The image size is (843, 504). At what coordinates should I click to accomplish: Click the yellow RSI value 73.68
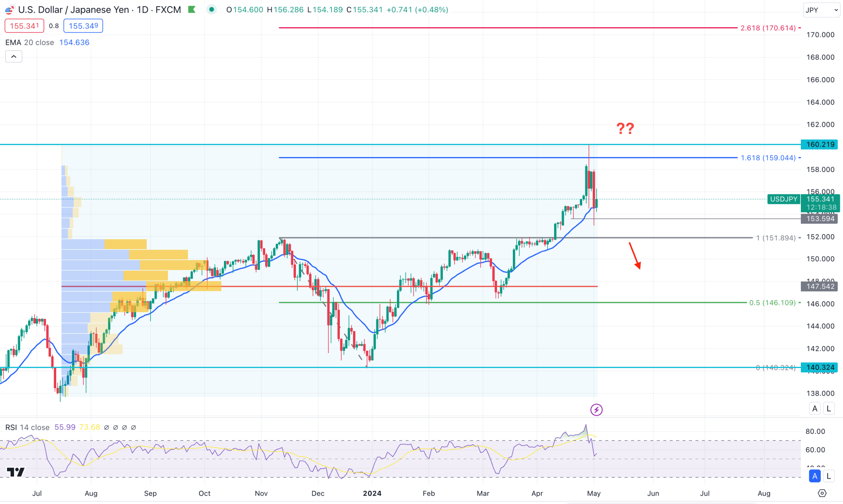point(90,427)
